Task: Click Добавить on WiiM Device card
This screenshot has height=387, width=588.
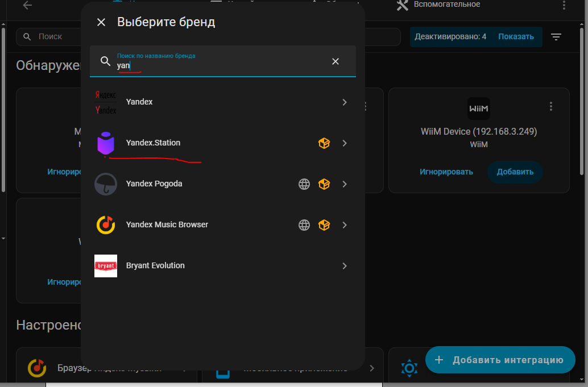Action: coord(515,172)
